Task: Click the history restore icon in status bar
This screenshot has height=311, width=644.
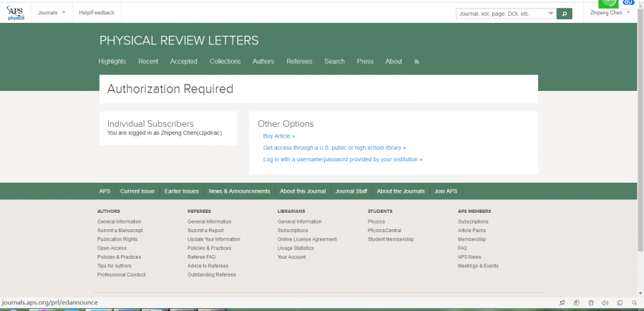Action: 577,303
